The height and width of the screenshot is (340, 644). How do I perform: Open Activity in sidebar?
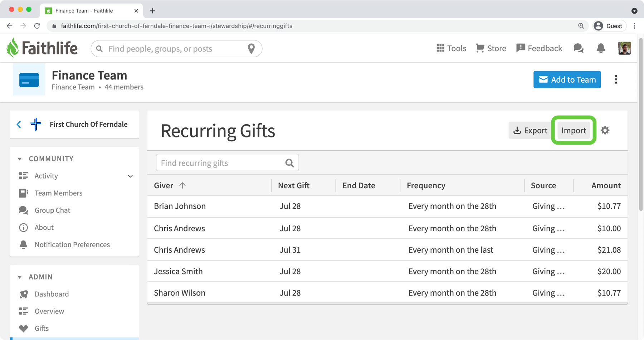(46, 176)
